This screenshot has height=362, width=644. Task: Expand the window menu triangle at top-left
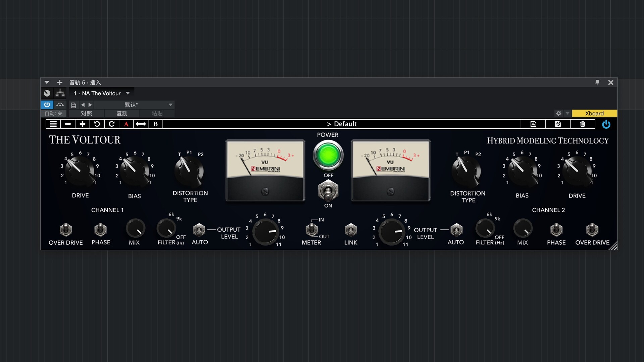coord(47,82)
